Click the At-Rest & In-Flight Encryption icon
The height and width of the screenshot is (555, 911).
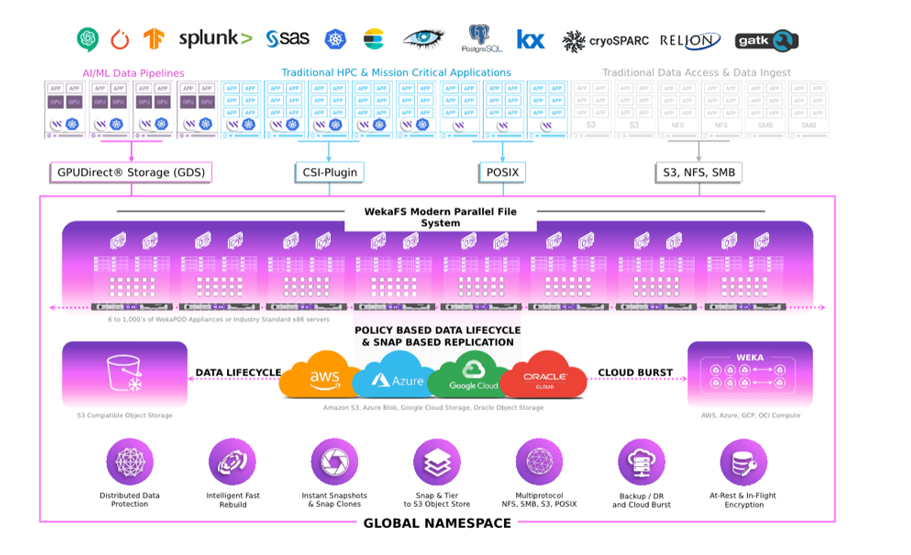tap(744, 462)
